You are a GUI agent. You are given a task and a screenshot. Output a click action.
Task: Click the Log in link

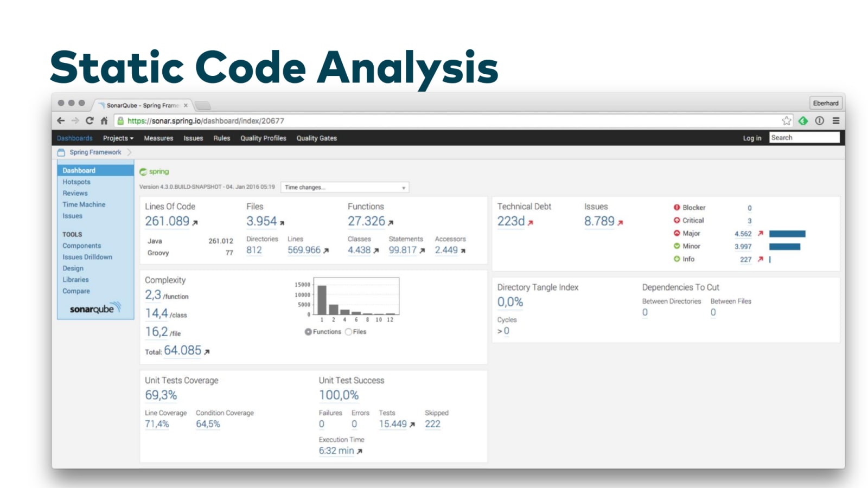point(752,138)
